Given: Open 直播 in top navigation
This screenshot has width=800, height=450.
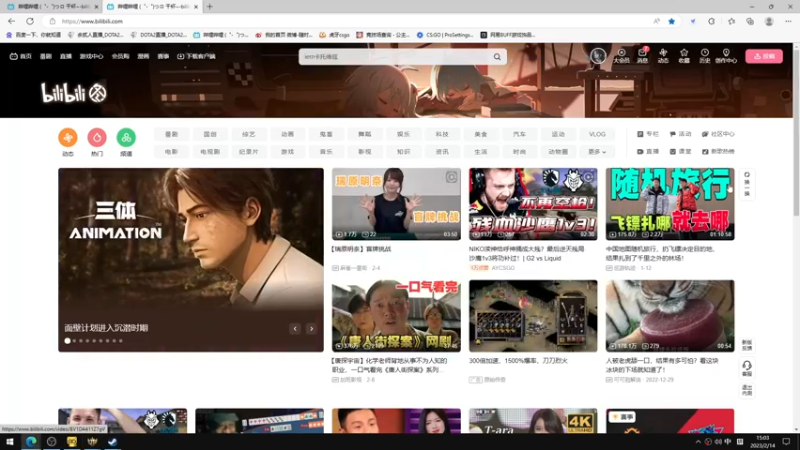Looking at the screenshot, I should click(66, 56).
